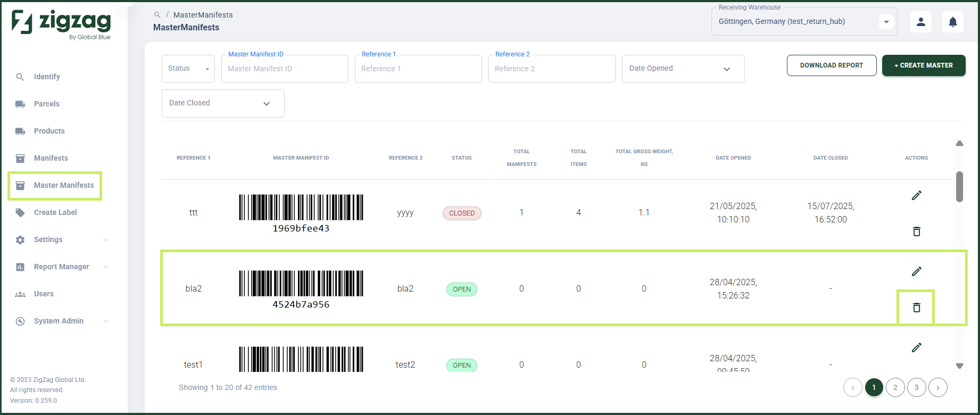The image size is (980, 415).
Task: Click the Master Manifest ID input field
Action: click(285, 69)
